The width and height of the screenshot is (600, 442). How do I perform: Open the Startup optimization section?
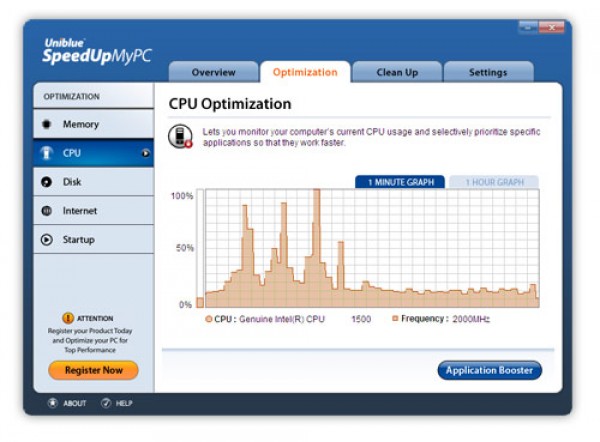point(93,240)
